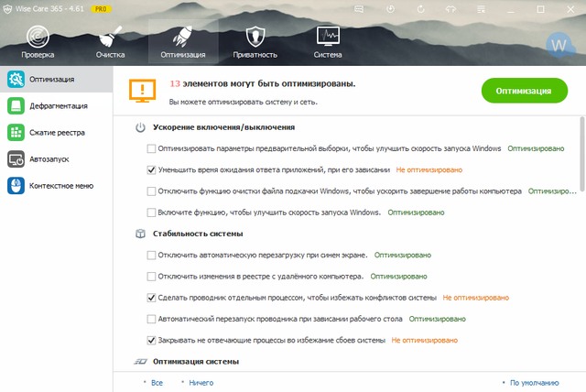Click Оптимизировано status beside prefetch option
Screen dimensions: 586x392
(x=536, y=148)
